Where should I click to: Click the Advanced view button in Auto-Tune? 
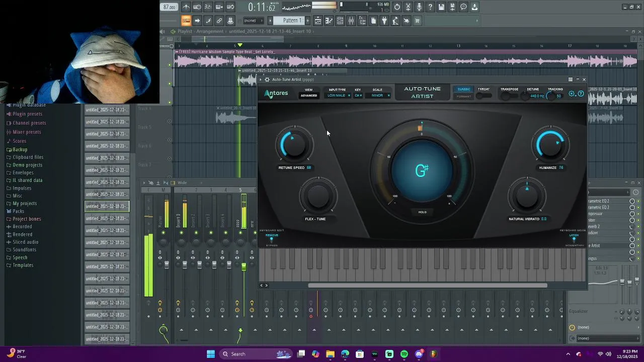(x=309, y=96)
